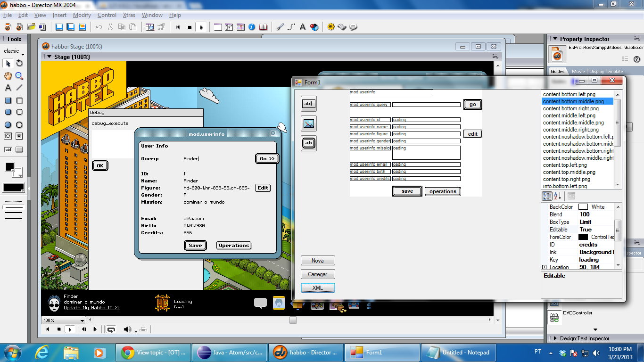Click the XML button in Form1
The image size is (644, 362).
tap(318, 288)
